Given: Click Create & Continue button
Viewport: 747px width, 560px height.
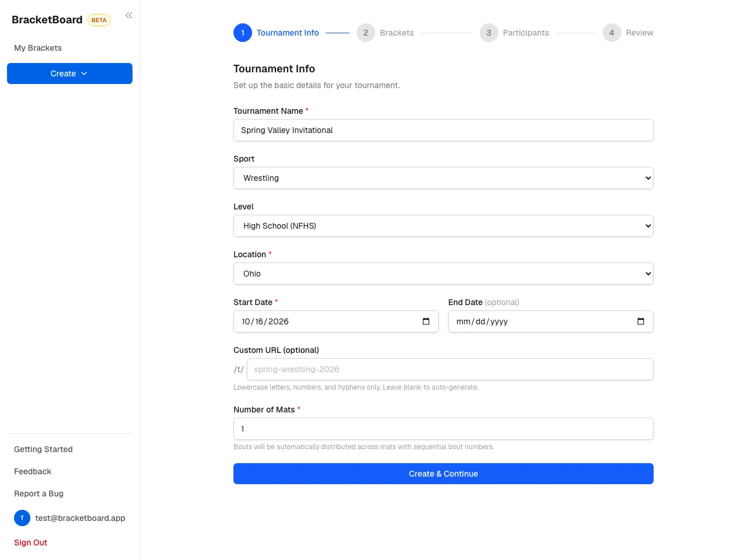Looking at the screenshot, I should click(444, 474).
